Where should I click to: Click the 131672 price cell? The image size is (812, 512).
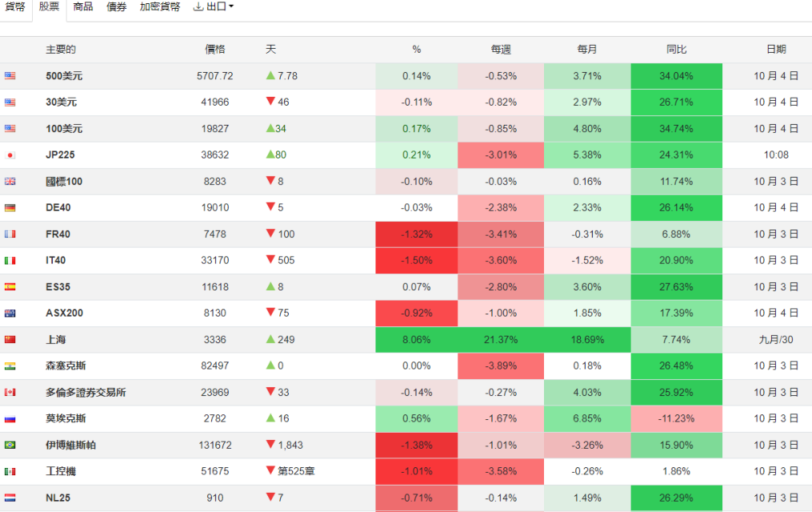click(x=215, y=446)
